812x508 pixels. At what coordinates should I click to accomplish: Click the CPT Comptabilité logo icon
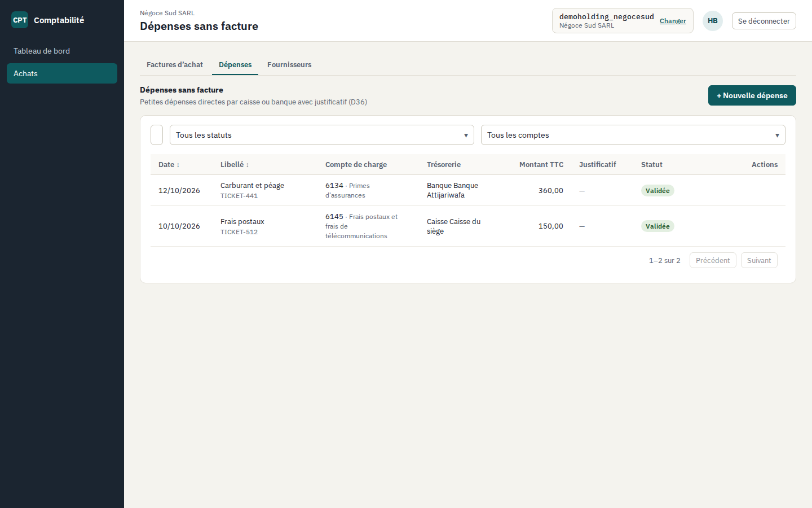coord(20,20)
